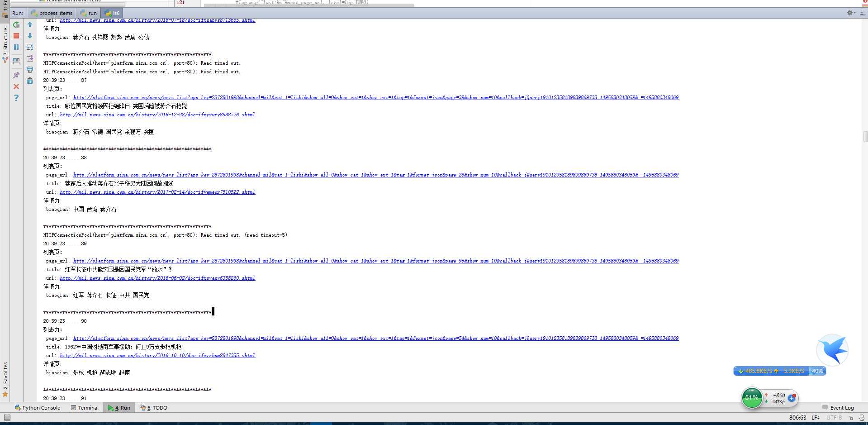This screenshot has width=868, height=425.
Task: Switch to the run tab
Action: [89, 13]
